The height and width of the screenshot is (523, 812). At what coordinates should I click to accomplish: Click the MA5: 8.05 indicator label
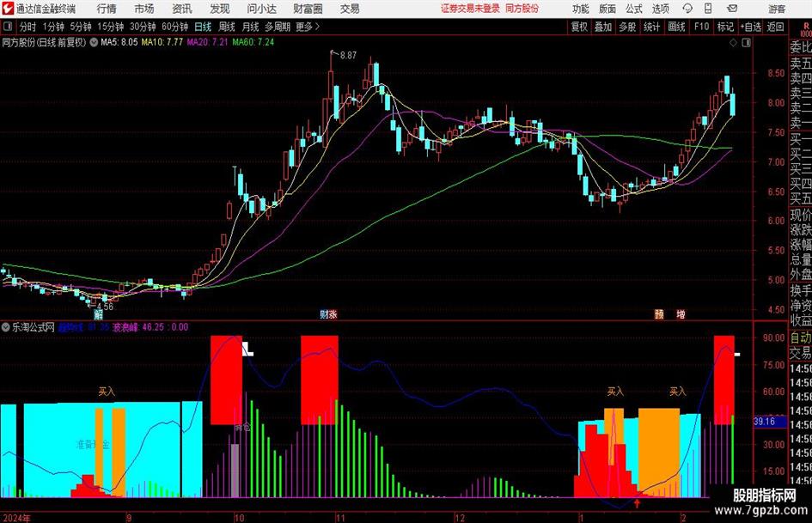click(x=119, y=42)
